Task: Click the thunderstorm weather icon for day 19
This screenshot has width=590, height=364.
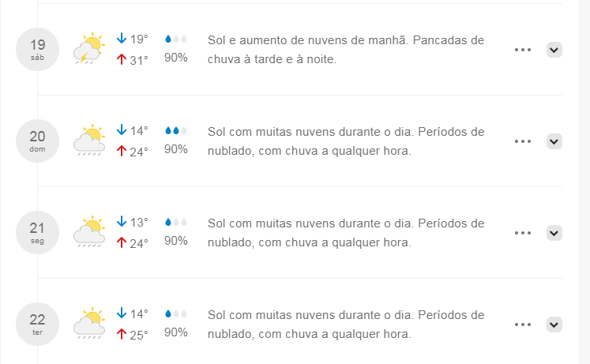Action: point(89,48)
